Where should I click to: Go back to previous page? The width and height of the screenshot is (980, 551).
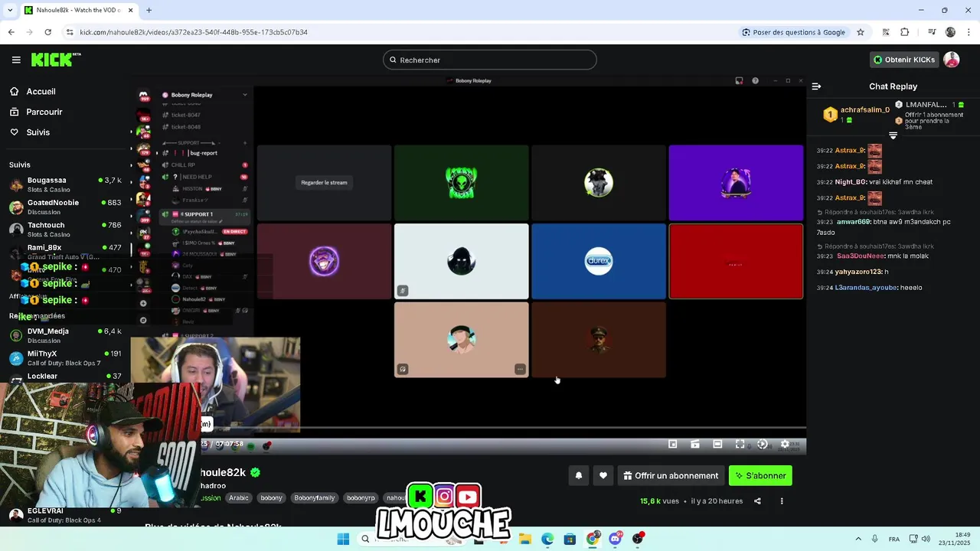click(x=11, y=32)
